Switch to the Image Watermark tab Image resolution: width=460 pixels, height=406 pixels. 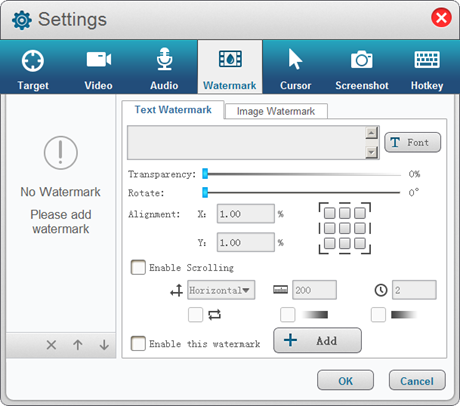[x=276, y=111]
